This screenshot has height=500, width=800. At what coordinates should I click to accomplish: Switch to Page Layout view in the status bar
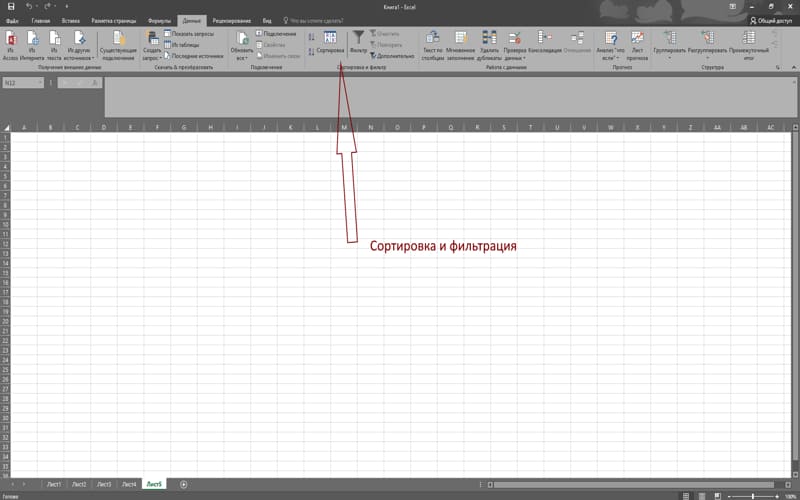pos(702,496)
